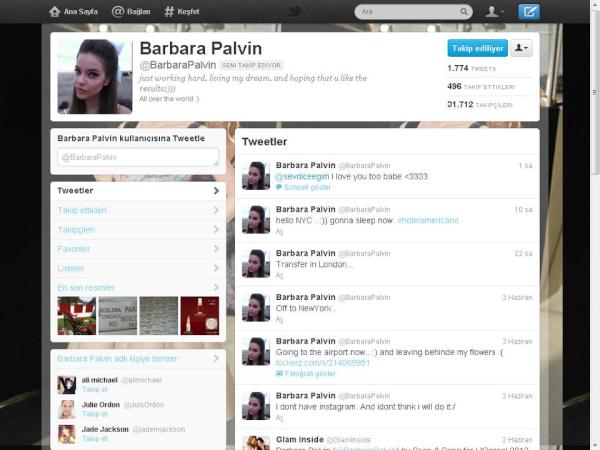Click chevron on the Listeler row
The height and width of the screenshot is (450, 600).
(x=216, y=268)
